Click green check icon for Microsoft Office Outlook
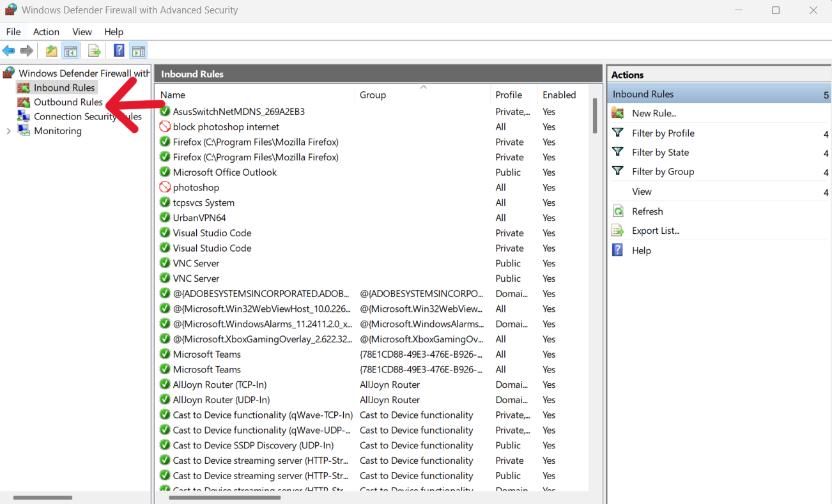The image size is (832, 504). coord(165,172)
